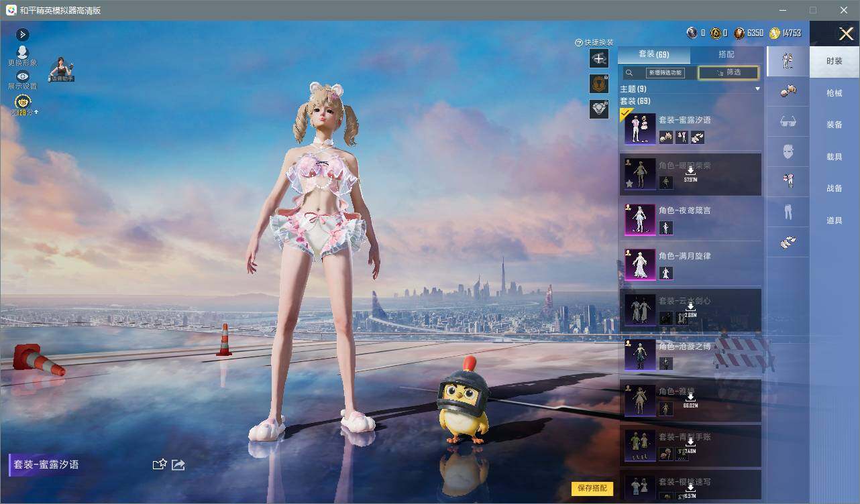The height and width of the screenshot is (504, 860).
Task: Open the 时装 category tab
Action: click(x=835, y=61)
